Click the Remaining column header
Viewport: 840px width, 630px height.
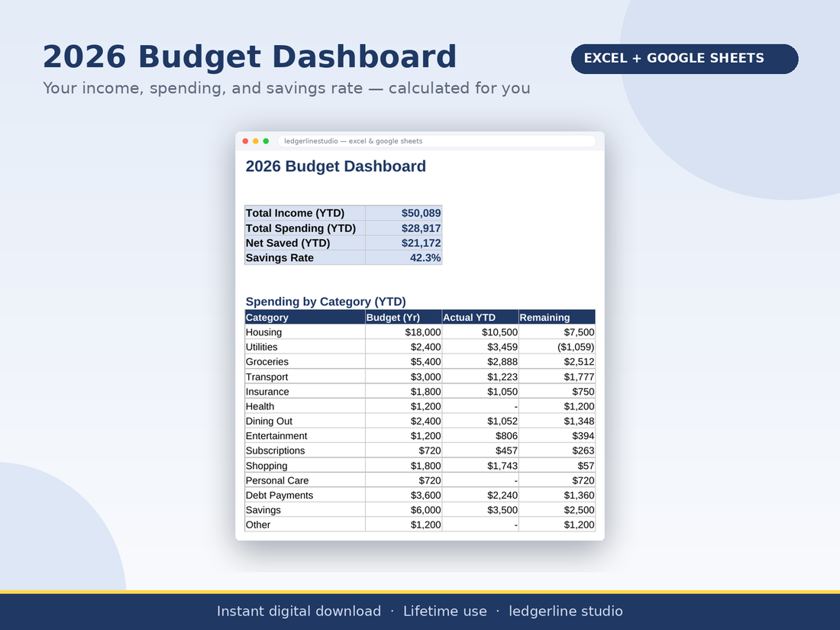tap(557, 317)
